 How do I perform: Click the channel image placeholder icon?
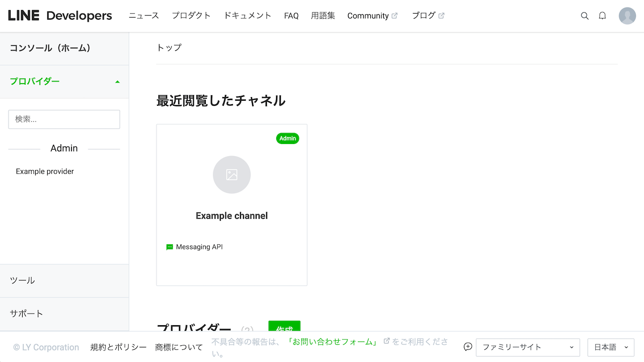point(231,175)
